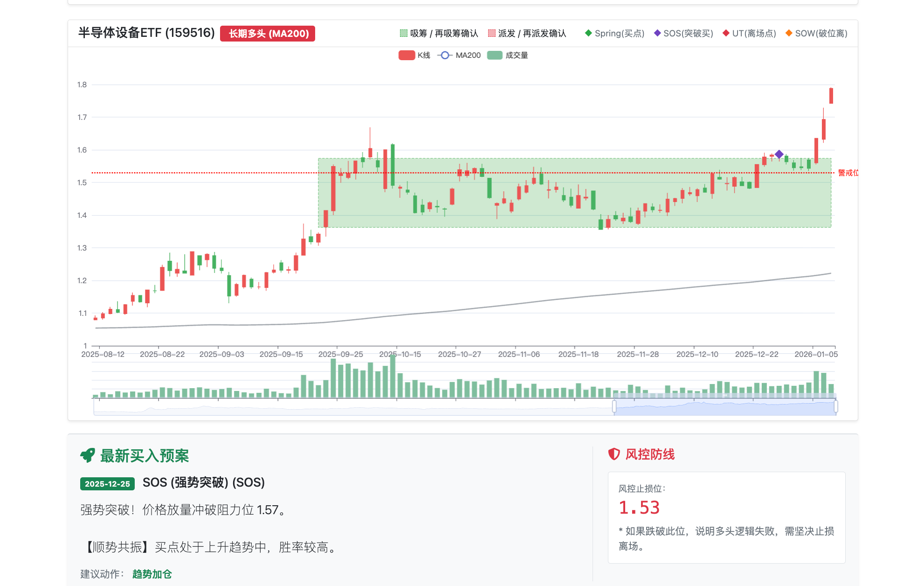Click the 趋势加仓 suggested action text
The width and height of the screenshot is (924, 586).
coord(152,574)
